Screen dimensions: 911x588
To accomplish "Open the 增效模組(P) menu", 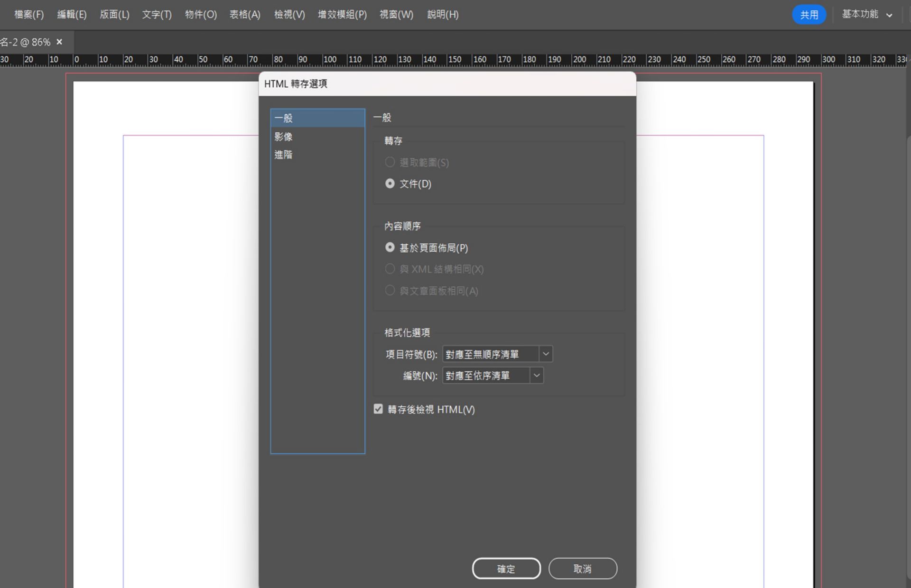I will point(342,15).
